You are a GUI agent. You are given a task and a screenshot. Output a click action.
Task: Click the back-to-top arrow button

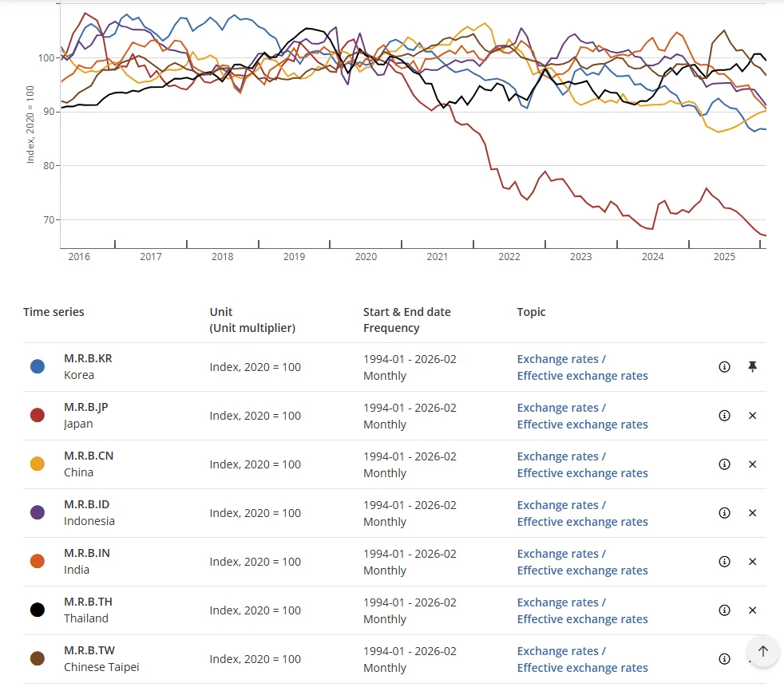coord(762,651)
